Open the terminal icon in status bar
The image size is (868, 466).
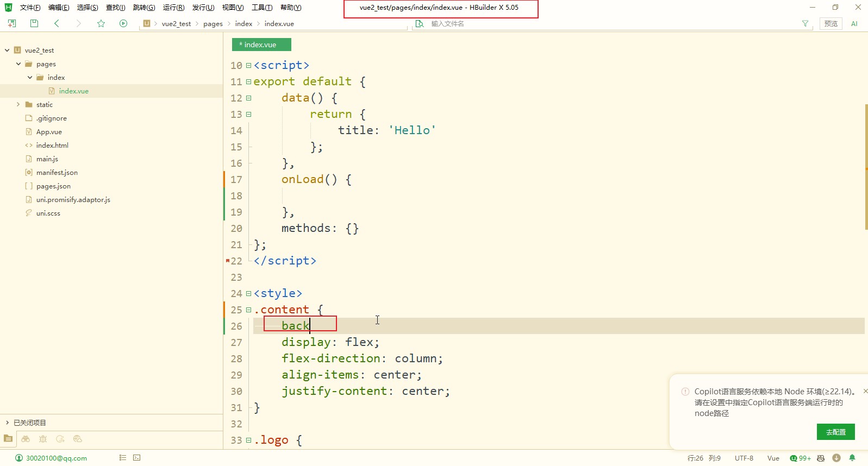click(x=137, y=458)
